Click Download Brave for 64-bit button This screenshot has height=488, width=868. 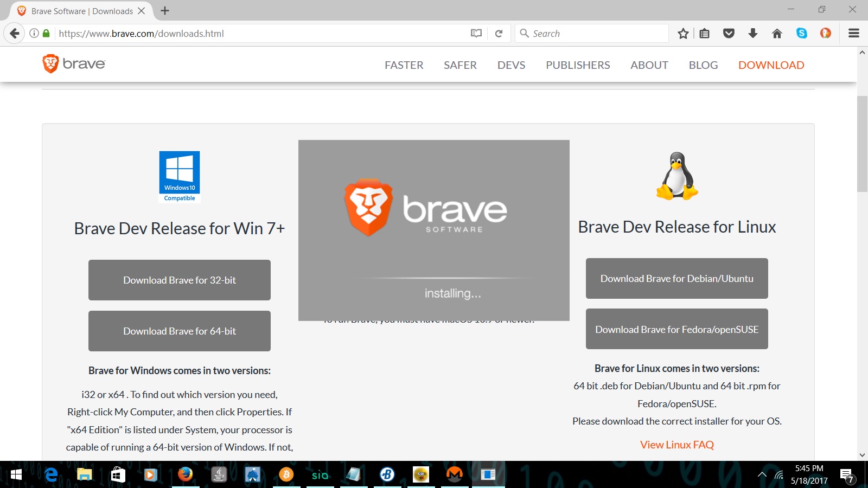(x=180, y=331)
